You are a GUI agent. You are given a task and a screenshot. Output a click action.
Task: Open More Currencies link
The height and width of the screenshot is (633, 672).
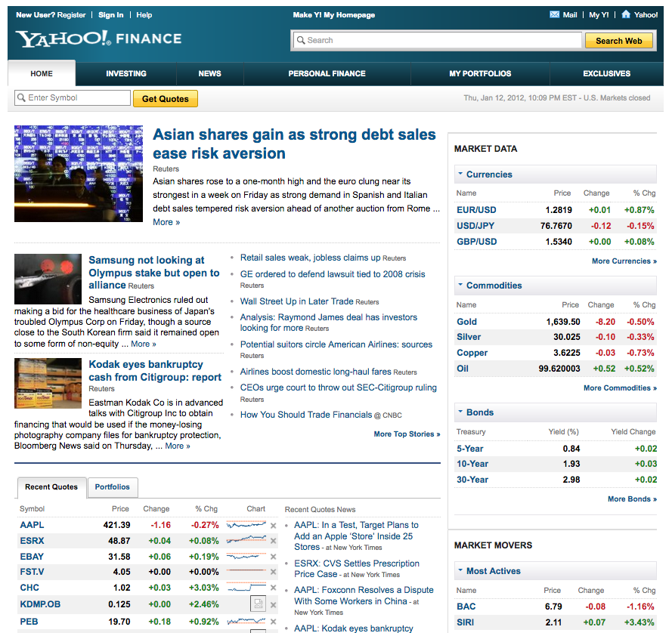624,261
